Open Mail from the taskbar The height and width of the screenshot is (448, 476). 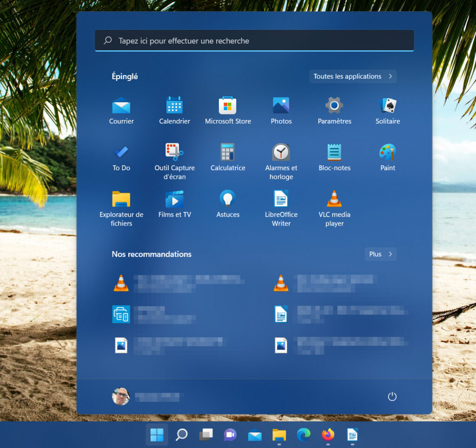tap(255, 435)
